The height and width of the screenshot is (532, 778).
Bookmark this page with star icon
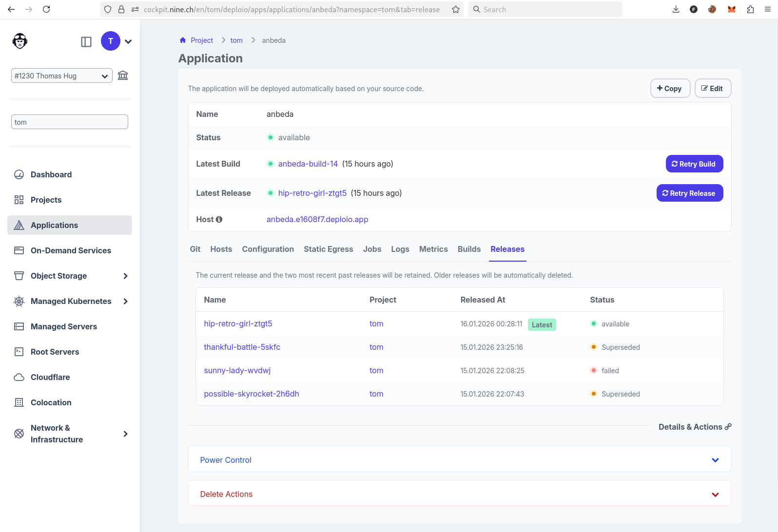click(456, 9)
